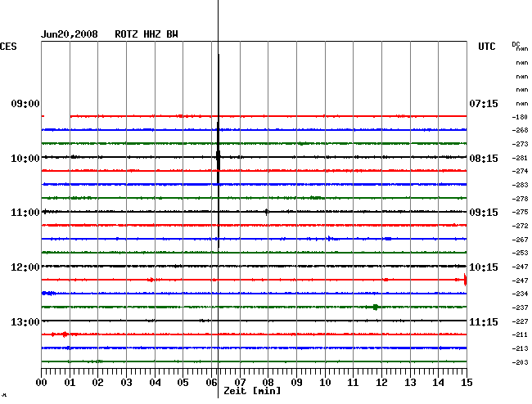Image resolution: width=532 pixels, height=404 pixels.
Task: Select DC offset value -273
Action: click(x=520, y=144)
